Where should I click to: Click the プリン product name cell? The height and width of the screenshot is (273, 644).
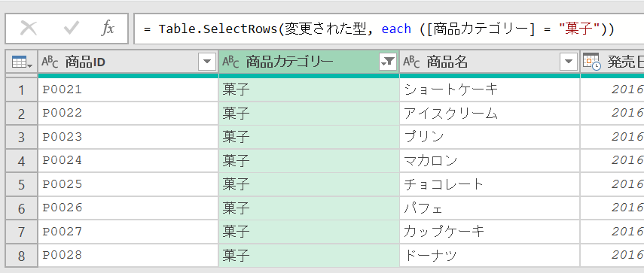[490, 138]
